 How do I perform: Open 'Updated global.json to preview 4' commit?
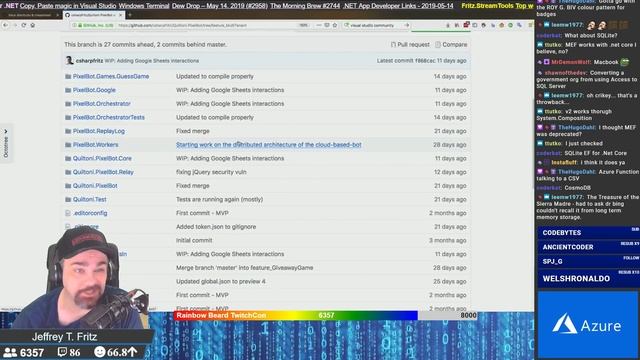pyautogui.click(x=221, y=282)
